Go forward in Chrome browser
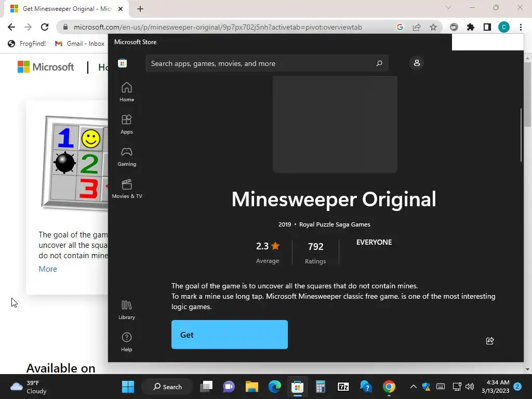The width and height of the screenshot is (532, 399). pos(28,27)
